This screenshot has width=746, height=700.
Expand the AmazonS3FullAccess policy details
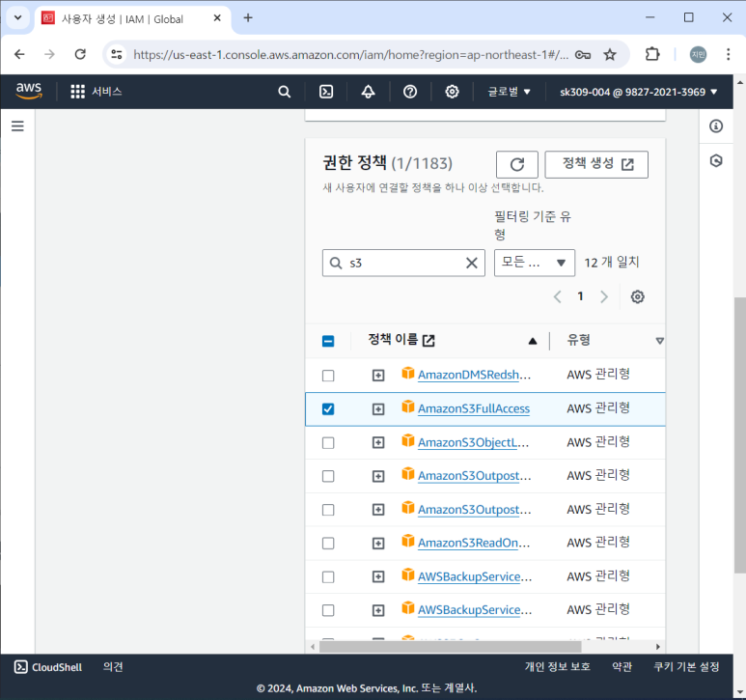[377, 408]
